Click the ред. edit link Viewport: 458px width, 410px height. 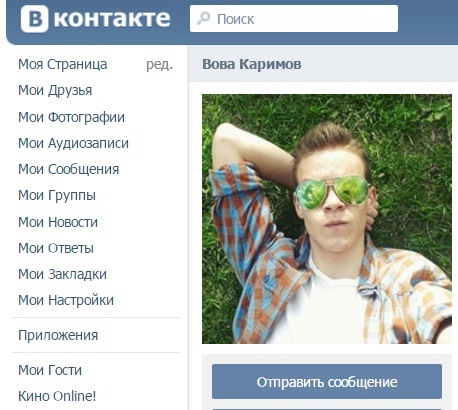[x=159, y=64]
